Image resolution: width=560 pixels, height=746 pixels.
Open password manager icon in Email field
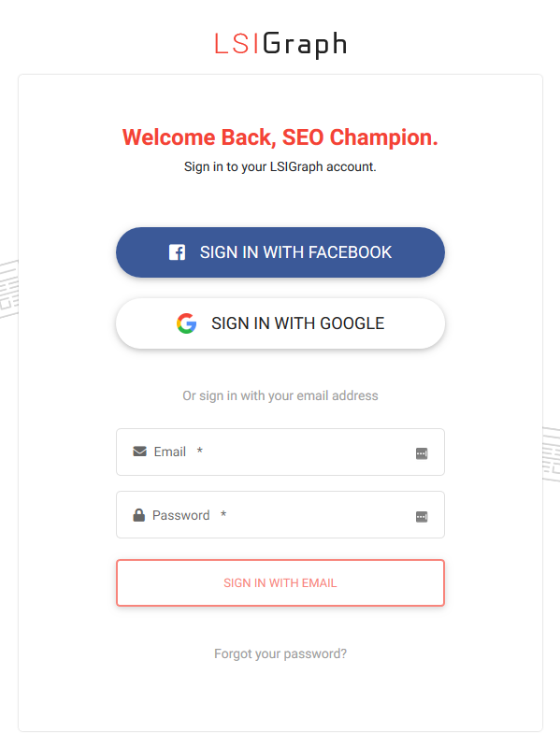422,453
